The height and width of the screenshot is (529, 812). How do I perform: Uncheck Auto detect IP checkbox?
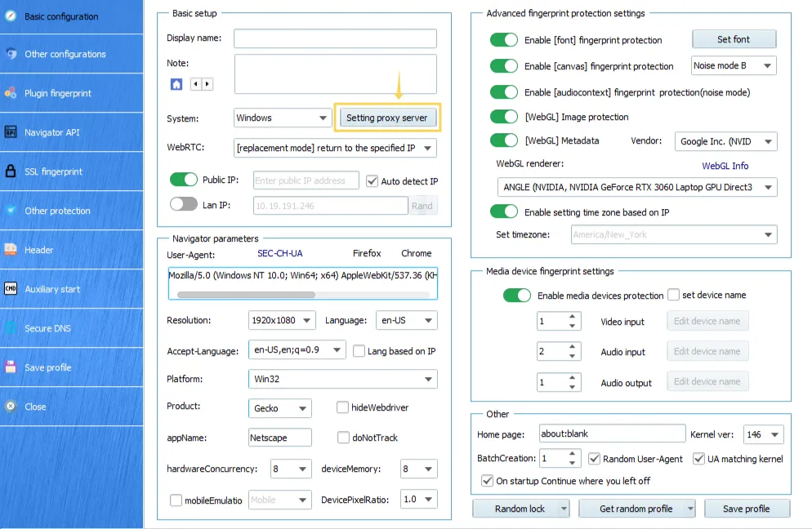pyautogui.click(x=372, y=180)
